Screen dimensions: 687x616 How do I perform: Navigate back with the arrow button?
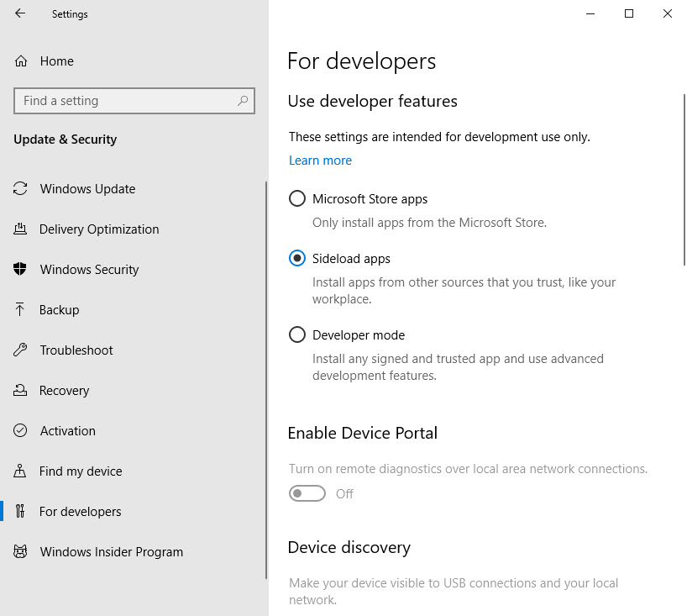pos(18,13)
